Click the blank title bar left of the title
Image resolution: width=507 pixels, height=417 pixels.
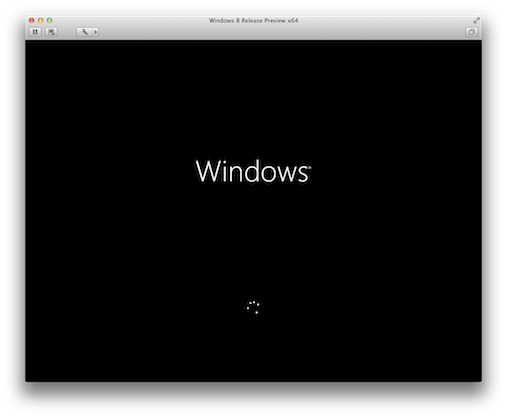tap(130, 20)
